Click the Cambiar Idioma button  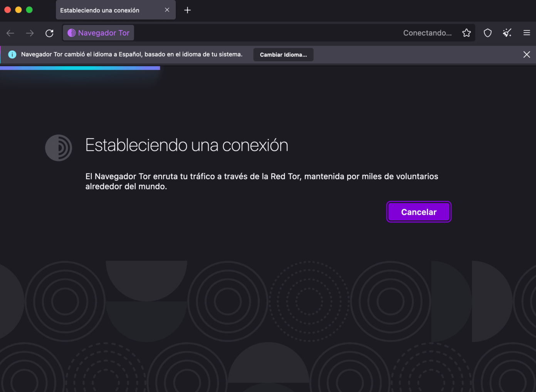point(283,55)
